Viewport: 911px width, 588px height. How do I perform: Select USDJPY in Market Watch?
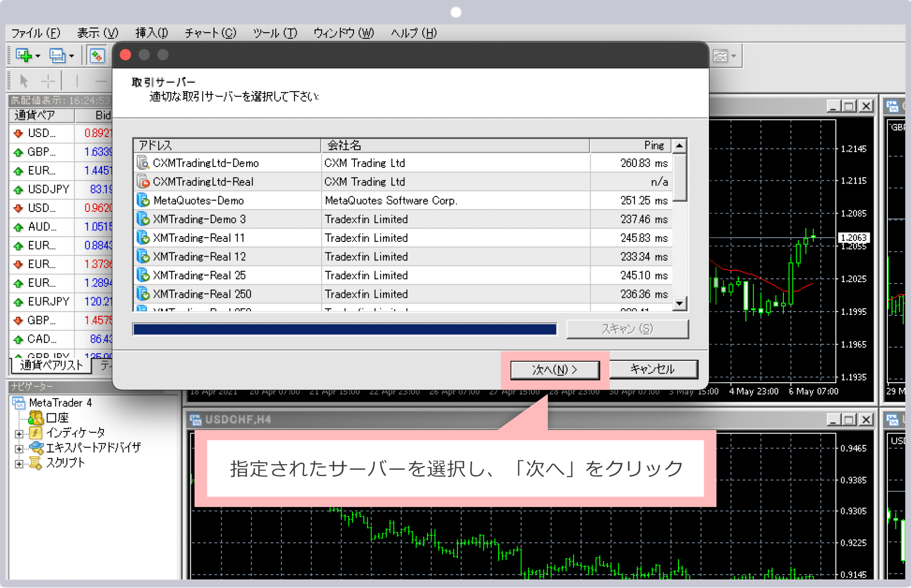tap(48, 189)
